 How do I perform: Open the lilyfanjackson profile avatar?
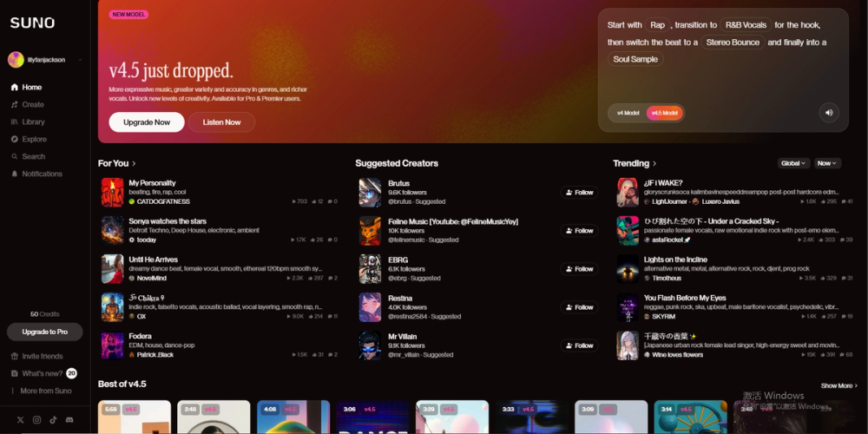(x=16, y=60)
